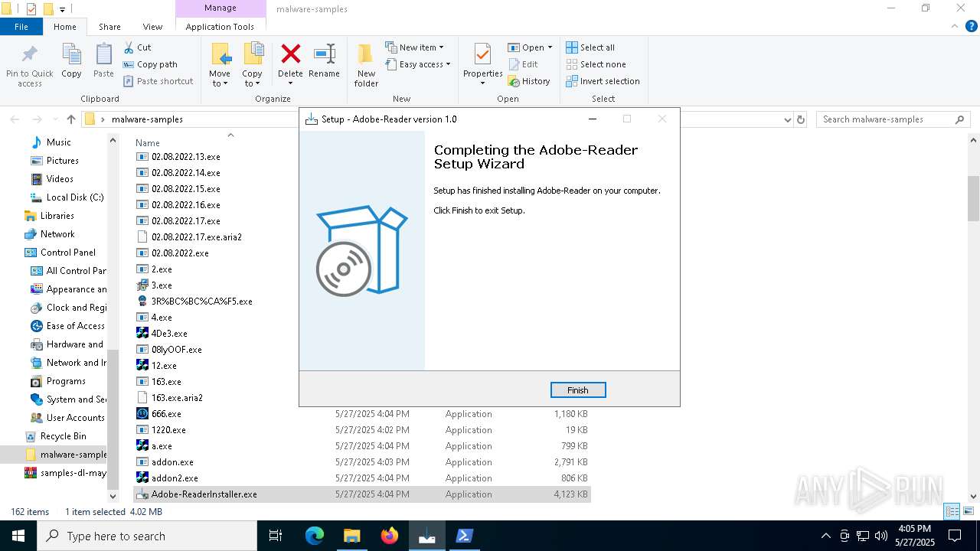Screen dimensions: 980x551
Task: Click the Manage contextual tab
Action: pos(220,8)
